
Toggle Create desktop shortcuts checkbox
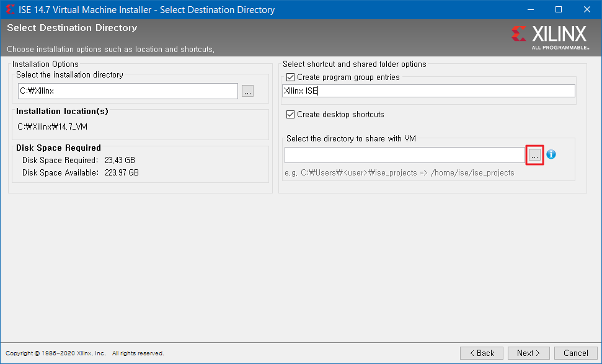point(291,115)
